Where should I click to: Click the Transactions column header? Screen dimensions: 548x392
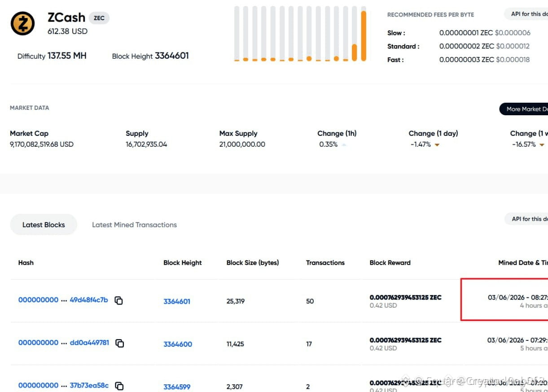click(325, 263)
